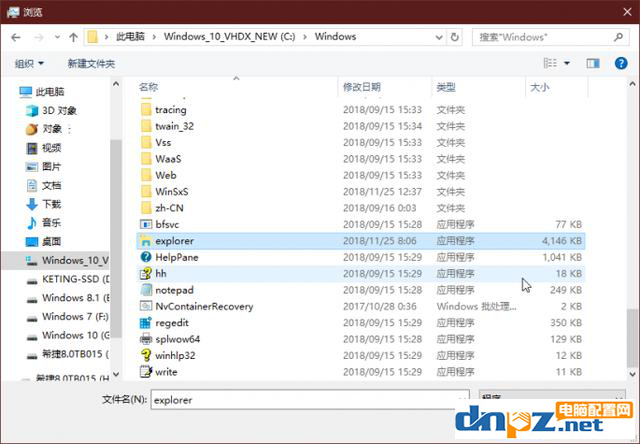This screenshot has height=444, width=640.
Task: Click the file list vertical scrollbar thumb
Action: pyautogui.click(x=633, y=338)
